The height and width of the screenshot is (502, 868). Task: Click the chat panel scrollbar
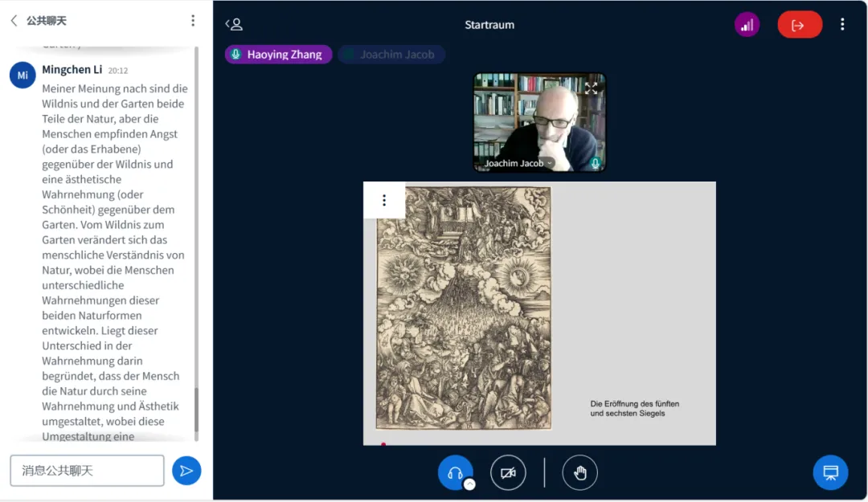click(197, 410)
